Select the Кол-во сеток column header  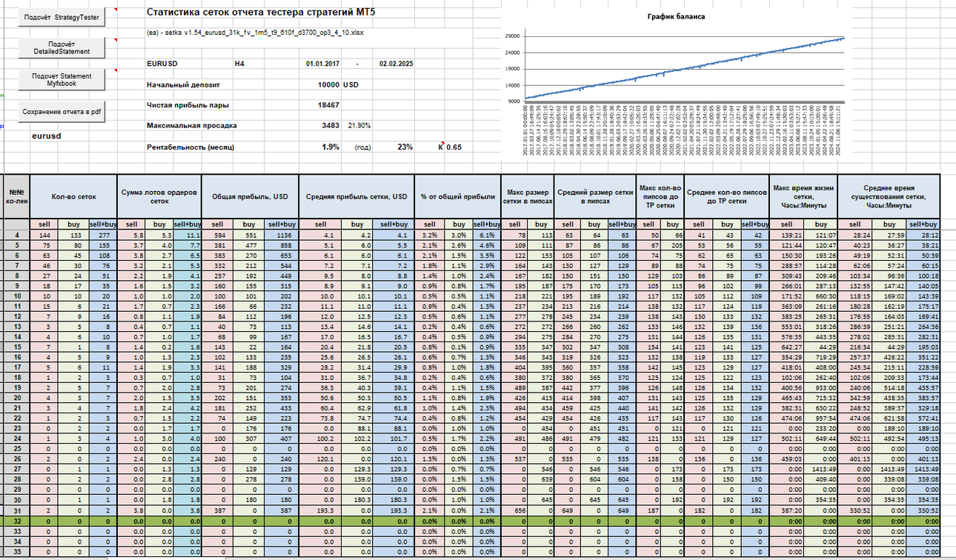pyautogui.click(x=73, y=197)
